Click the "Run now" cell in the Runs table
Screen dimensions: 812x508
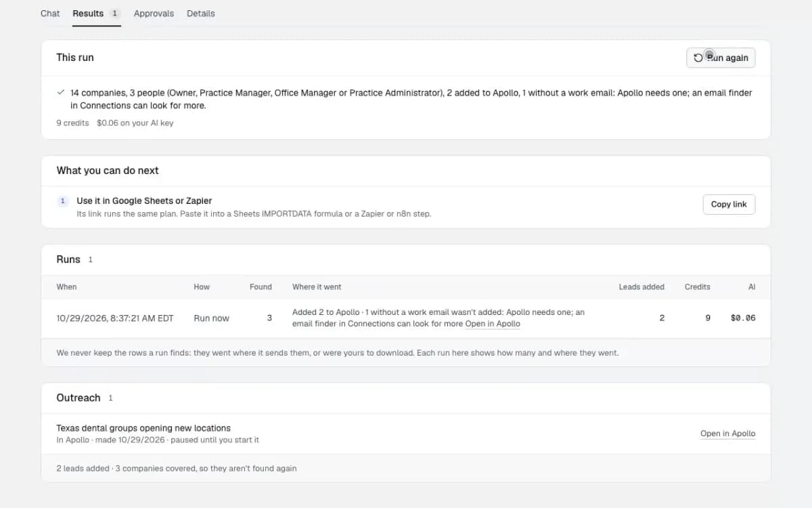click(211, 318)
